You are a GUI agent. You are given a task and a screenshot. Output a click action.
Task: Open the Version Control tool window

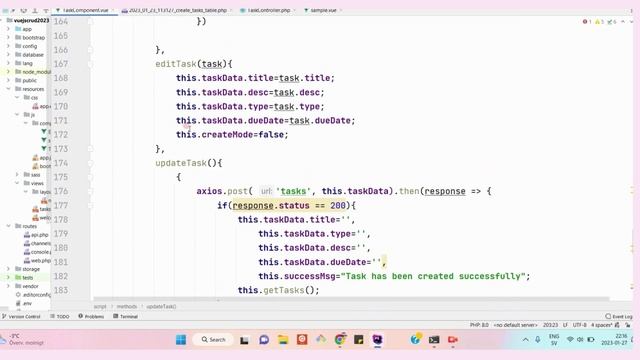[x=21, y=316]
